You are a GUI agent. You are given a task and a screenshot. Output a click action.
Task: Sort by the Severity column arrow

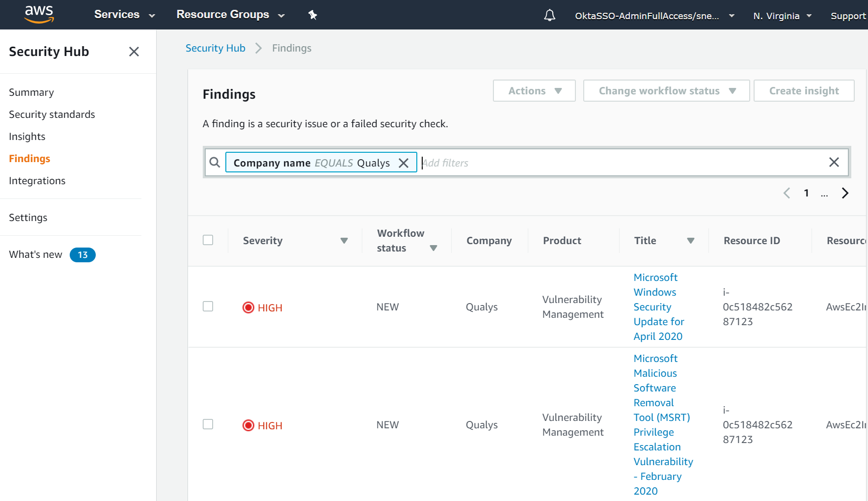[344, 241]
